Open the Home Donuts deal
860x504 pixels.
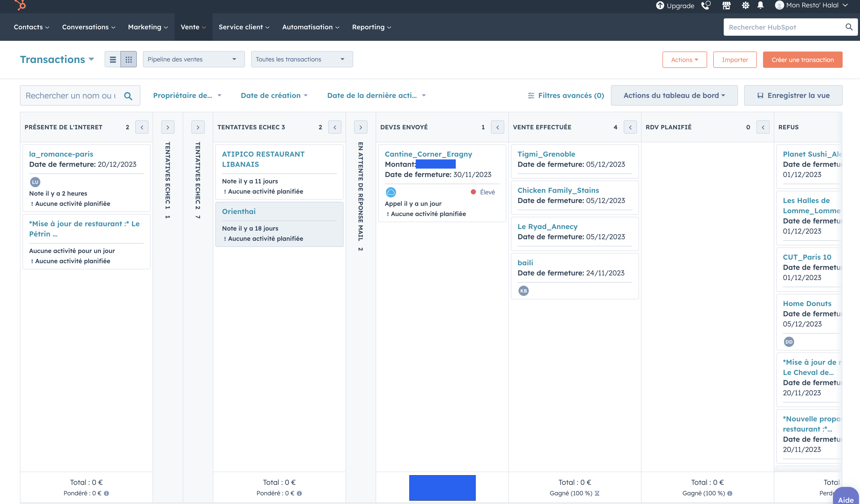click(807, 304)
